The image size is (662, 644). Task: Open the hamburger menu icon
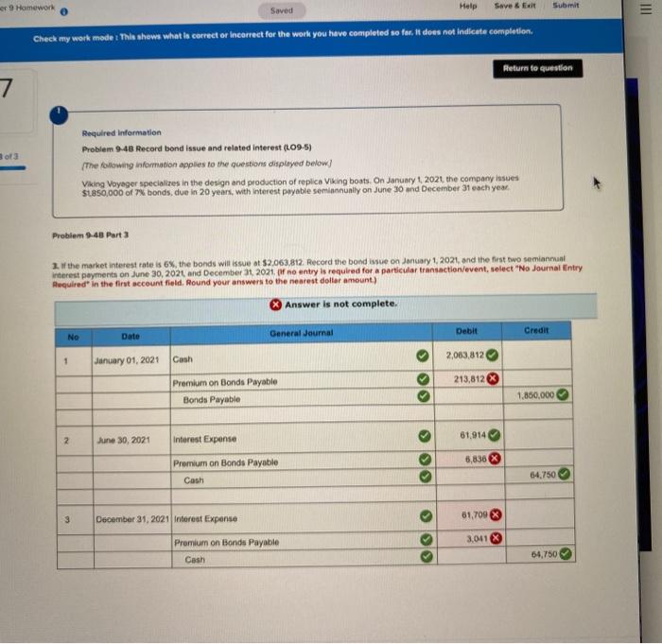coord(646,9)
